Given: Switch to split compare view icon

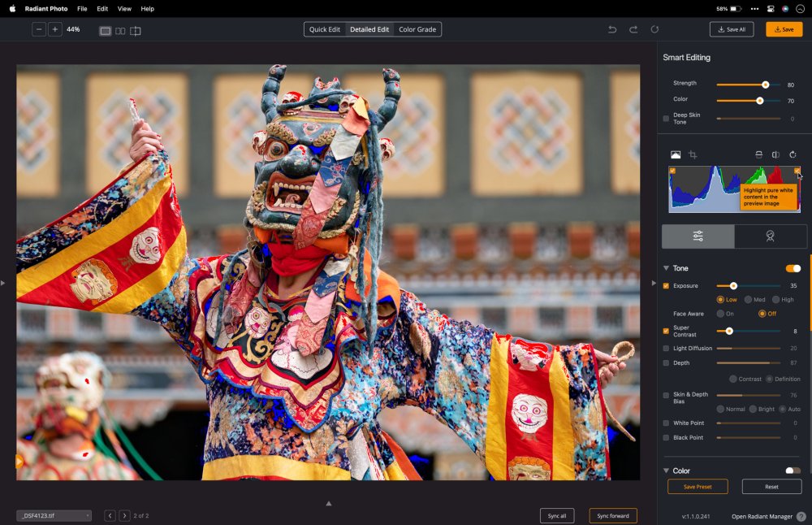Looking at the screenshot, I should click(x=120, y=30).
